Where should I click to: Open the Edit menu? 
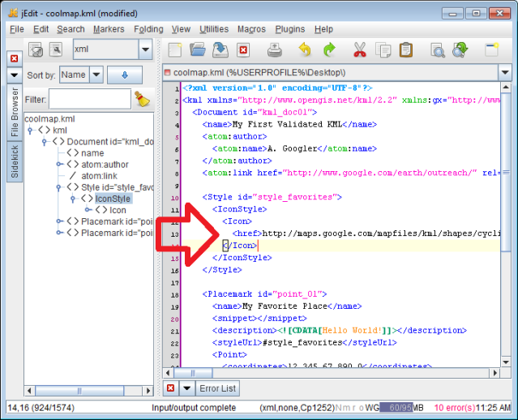pos(41,29)
